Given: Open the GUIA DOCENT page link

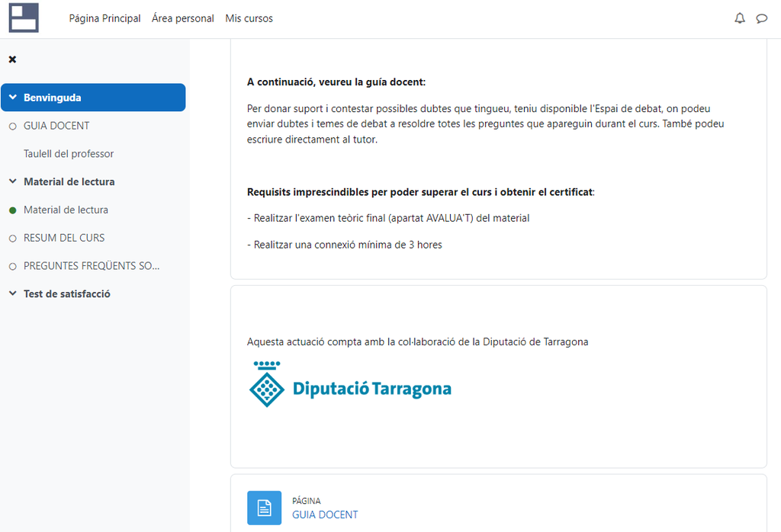Looking at the screenshot, I should click(x=325, y=514).
